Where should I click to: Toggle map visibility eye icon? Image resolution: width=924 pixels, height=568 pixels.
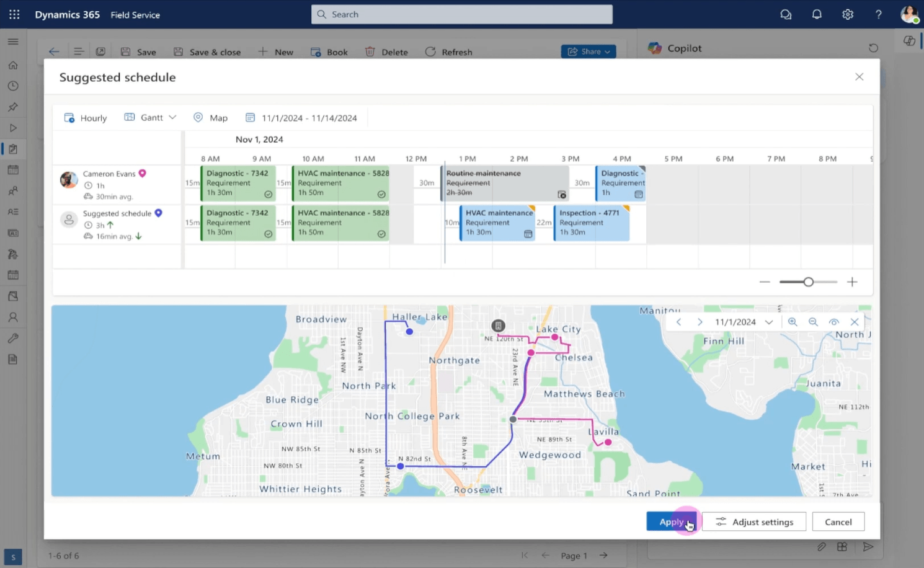834,322
